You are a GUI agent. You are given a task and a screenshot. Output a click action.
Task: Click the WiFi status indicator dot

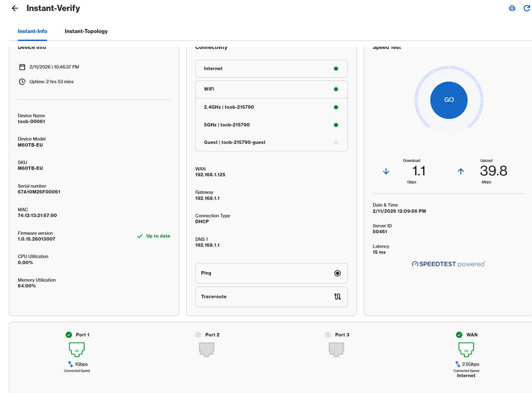(336, 89)
